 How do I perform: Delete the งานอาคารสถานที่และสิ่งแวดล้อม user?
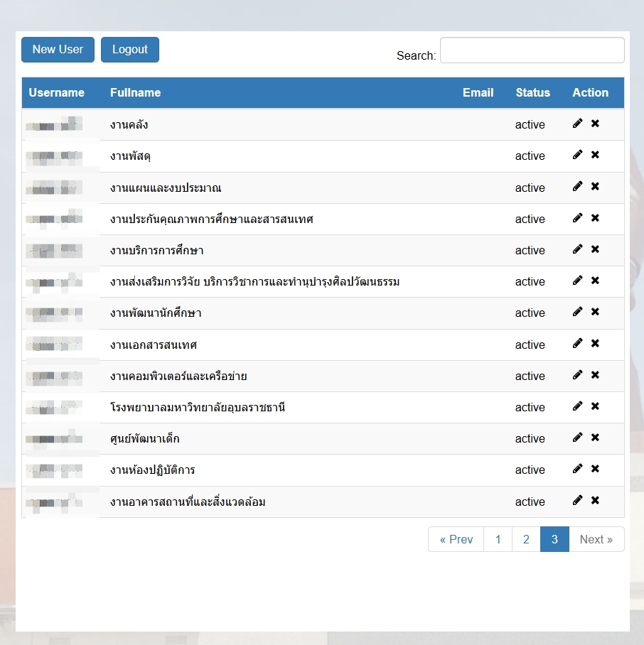click(x=595, y=501)
